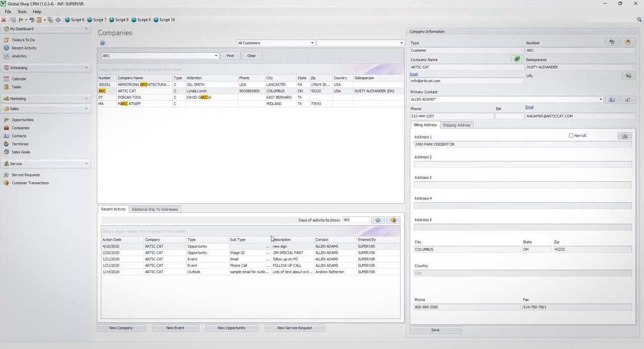Open the Tools menu
This screenshot has width=644, height=349.
click(22, 12)
